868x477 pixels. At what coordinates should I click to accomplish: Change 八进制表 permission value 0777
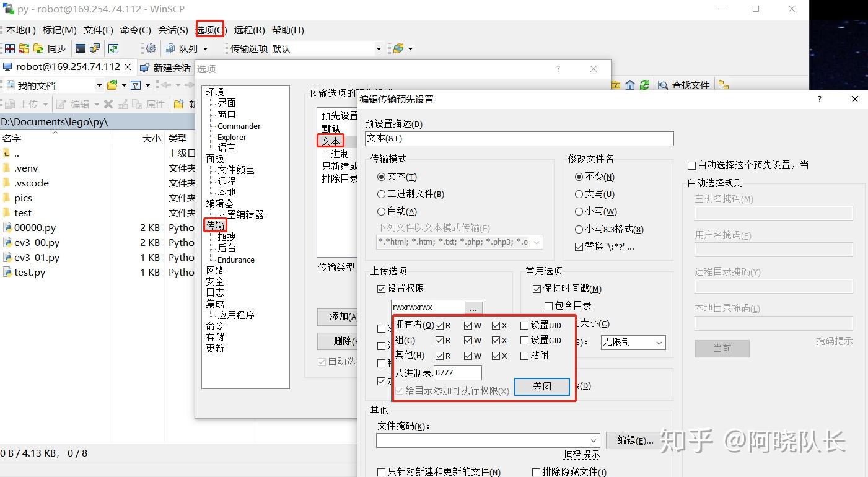point(458,372)
